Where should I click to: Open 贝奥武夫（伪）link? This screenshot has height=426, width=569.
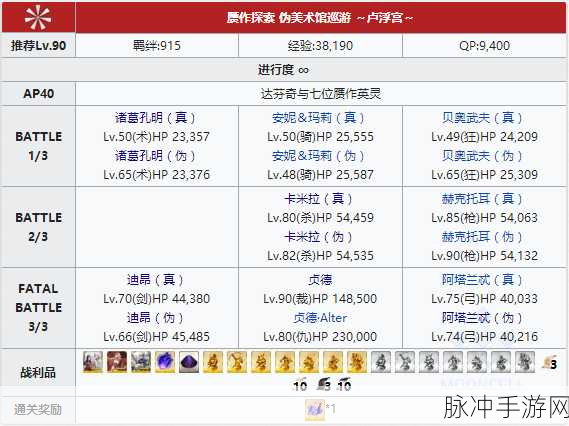(483, 156)
